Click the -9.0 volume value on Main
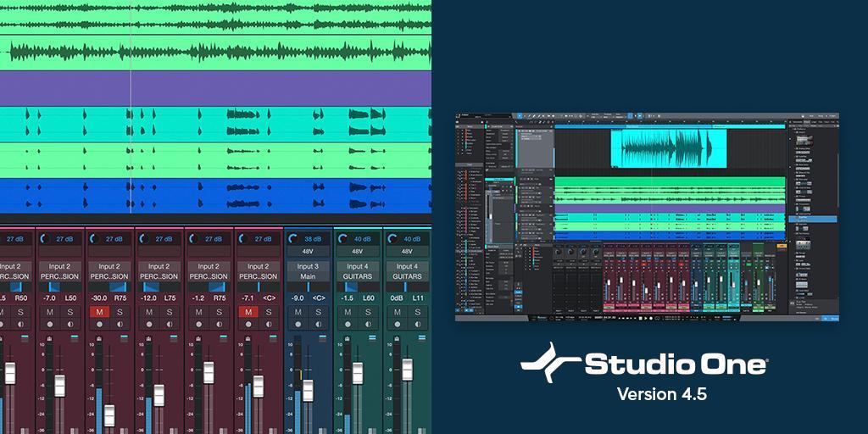This screenshot has width=868, height=434. (298, 298)
